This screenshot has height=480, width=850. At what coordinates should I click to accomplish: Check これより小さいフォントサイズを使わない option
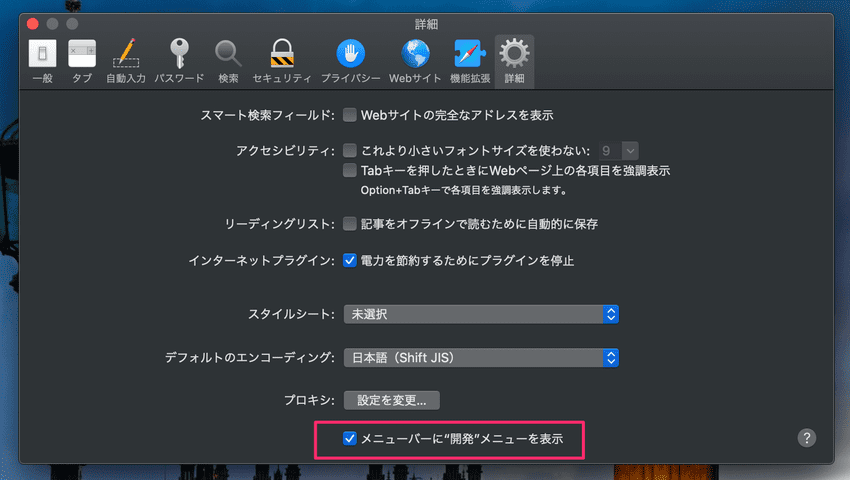(350, 150)
